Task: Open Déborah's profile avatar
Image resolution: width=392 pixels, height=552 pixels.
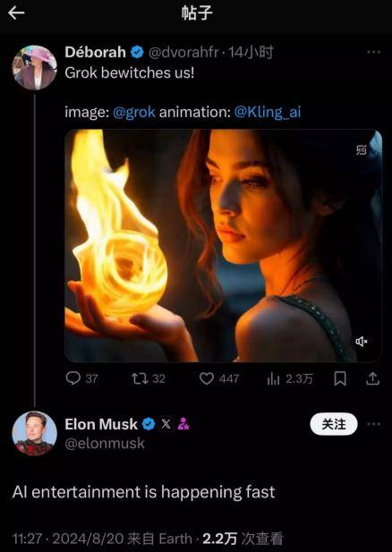Action: pyautogui.click(x=35, y=67)
